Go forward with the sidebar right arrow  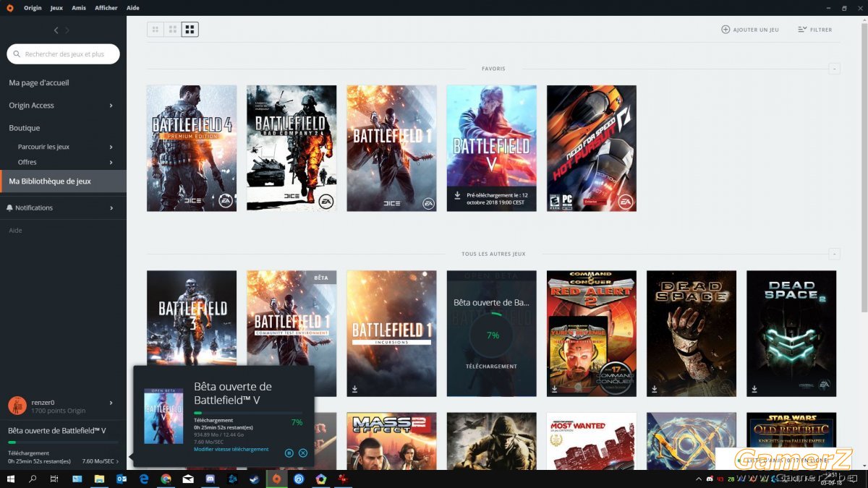[67, 30]
